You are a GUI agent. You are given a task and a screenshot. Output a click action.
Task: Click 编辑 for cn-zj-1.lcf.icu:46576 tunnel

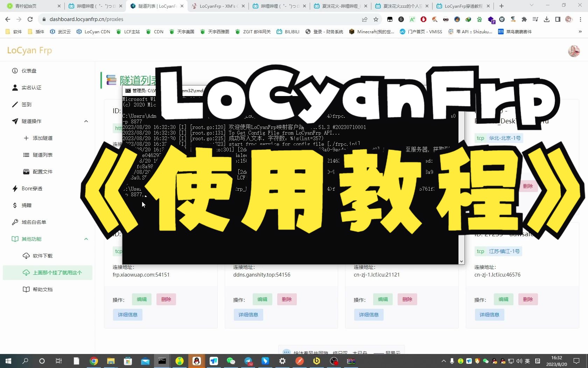[x=503, y=299]
